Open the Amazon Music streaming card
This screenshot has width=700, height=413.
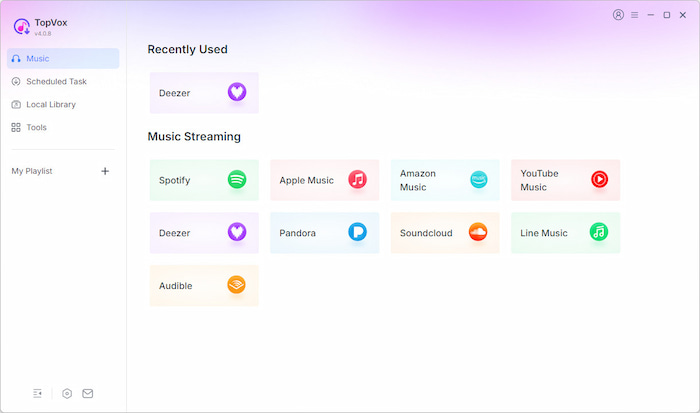(445, 180)
